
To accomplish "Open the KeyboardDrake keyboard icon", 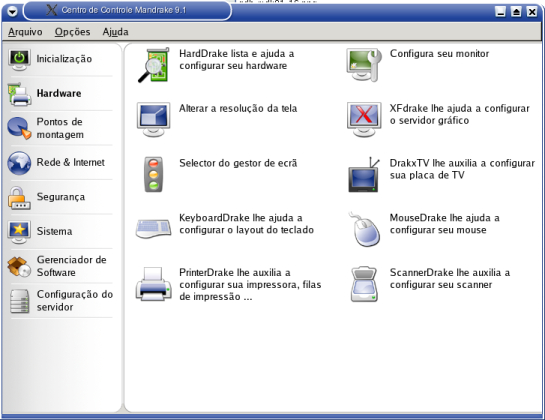I will point(153,228).
